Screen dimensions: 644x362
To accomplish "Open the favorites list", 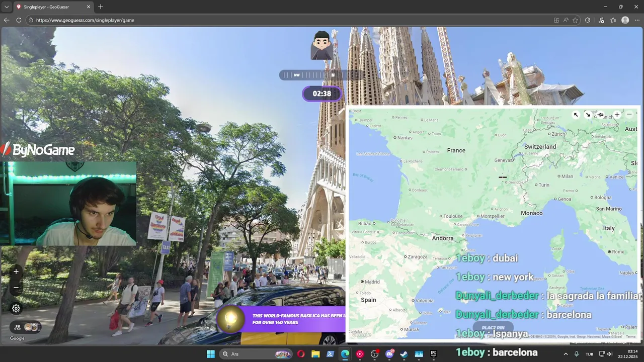I will pyautogui.click(x=613, y=20).
